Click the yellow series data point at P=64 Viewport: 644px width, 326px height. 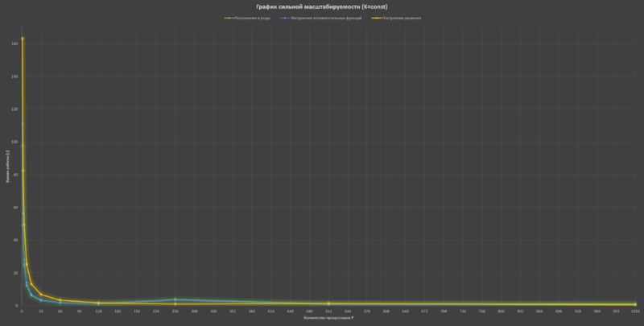(60, 300)
